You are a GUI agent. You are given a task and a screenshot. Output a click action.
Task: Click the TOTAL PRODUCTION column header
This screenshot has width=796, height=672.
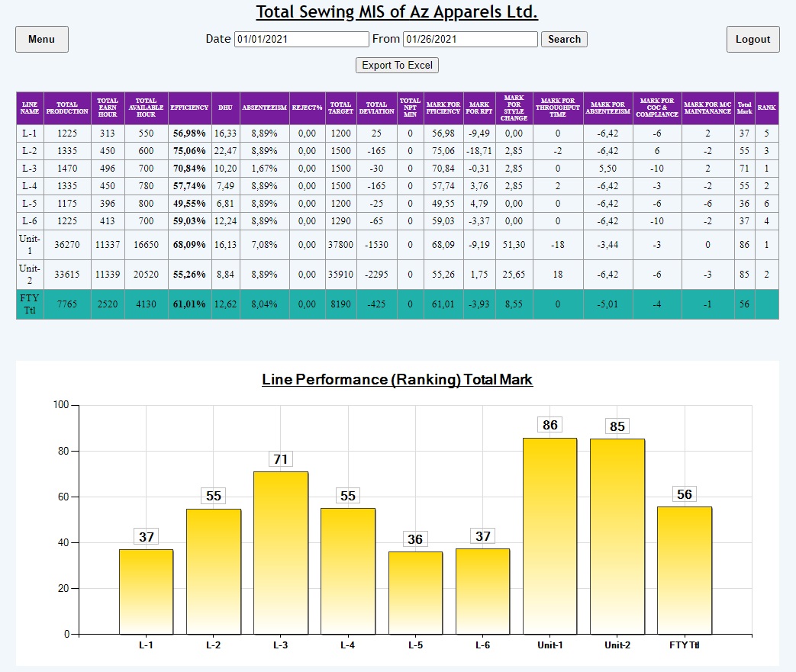pos(67,108)
